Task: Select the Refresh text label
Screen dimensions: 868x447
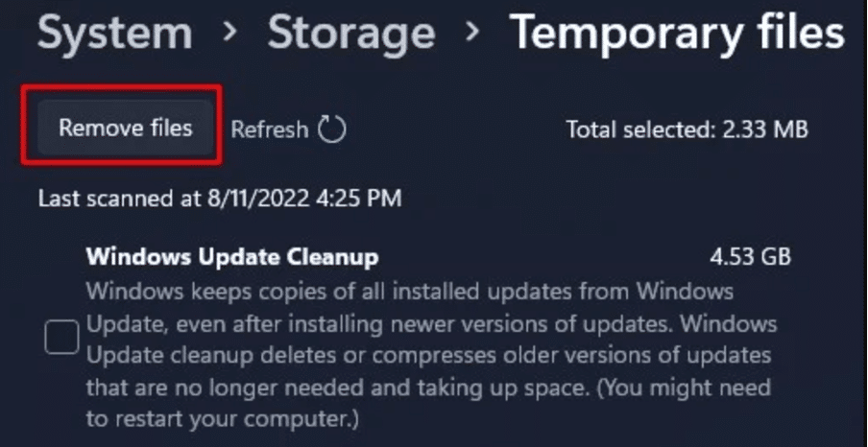Action: 269,129
